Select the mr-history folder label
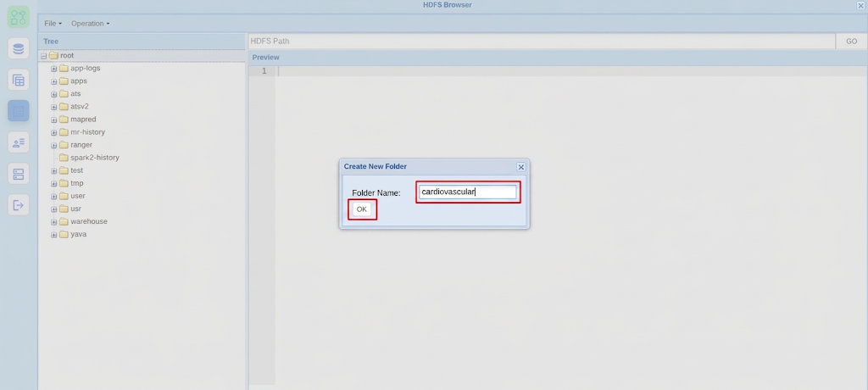This screenshot has height=390, width=868. coord(87,132)
